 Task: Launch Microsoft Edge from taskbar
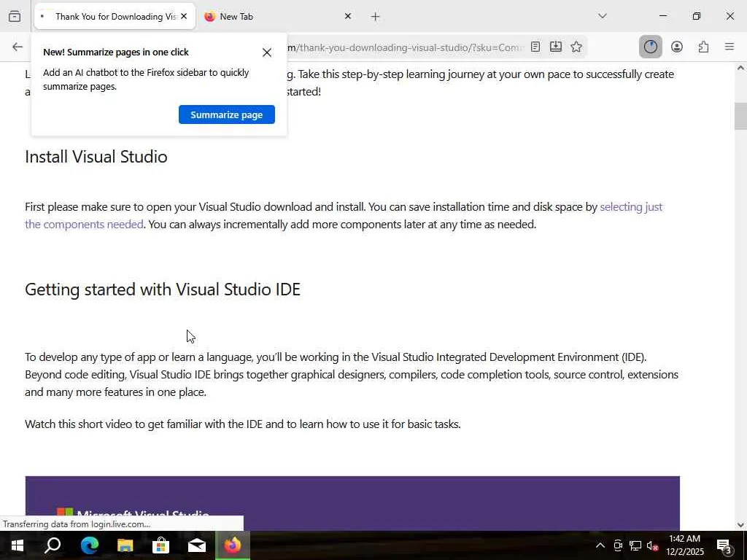[x=89, y=545]
